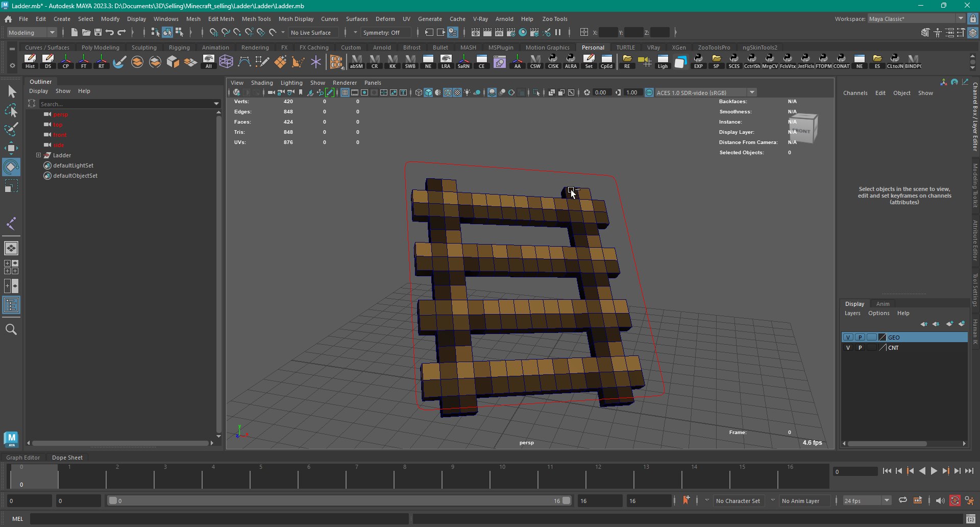980x527 pixels.
Task: Activate the Lasso Select tool
Action: coord(11,110)
